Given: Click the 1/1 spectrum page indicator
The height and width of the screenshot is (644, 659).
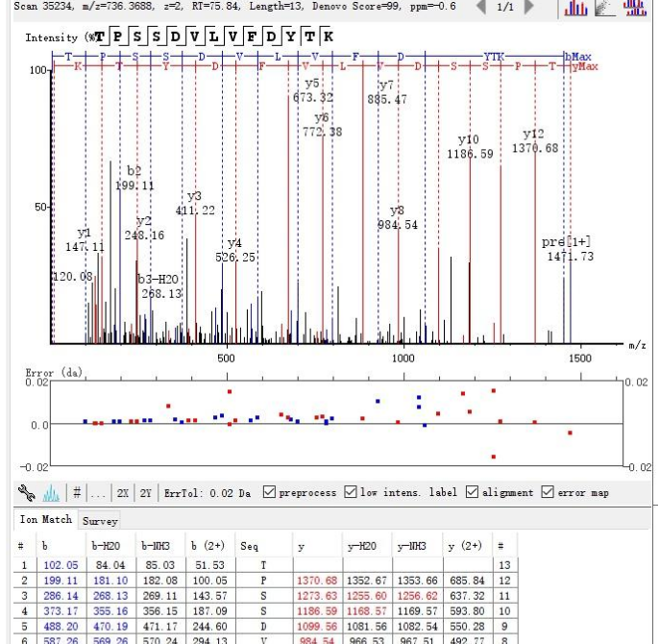Looking at the screenshot, I should (x=505, y=7).
